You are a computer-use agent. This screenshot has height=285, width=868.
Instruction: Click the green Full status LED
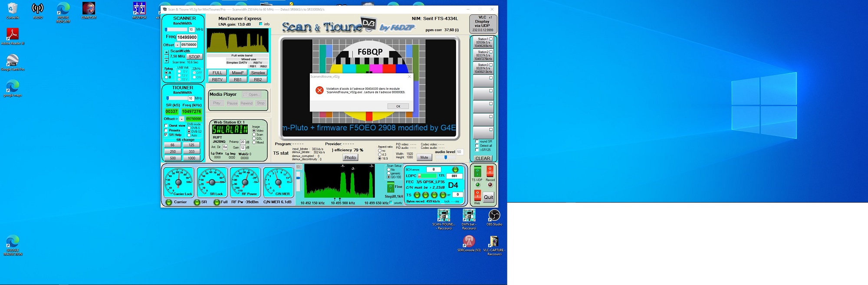pos(217,202)
